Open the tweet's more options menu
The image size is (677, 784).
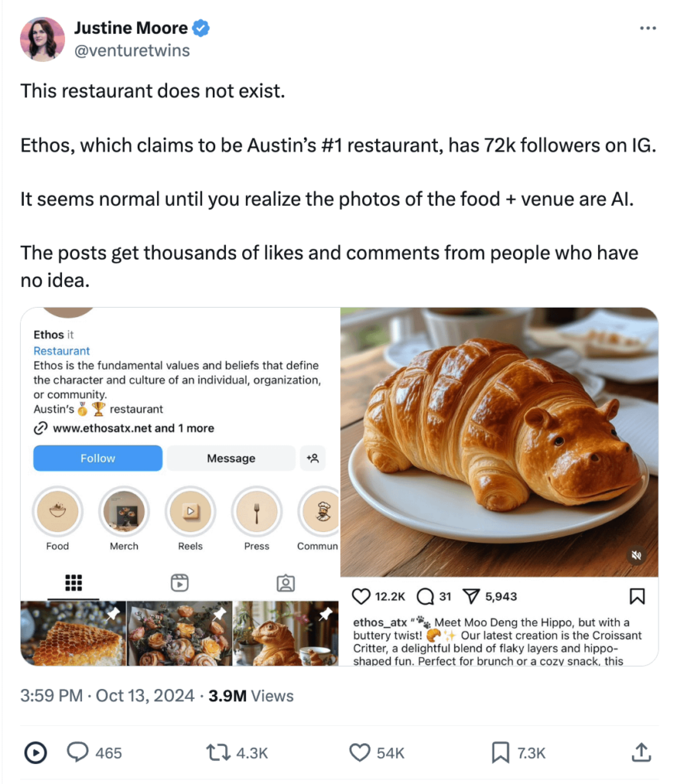point(647,28)
